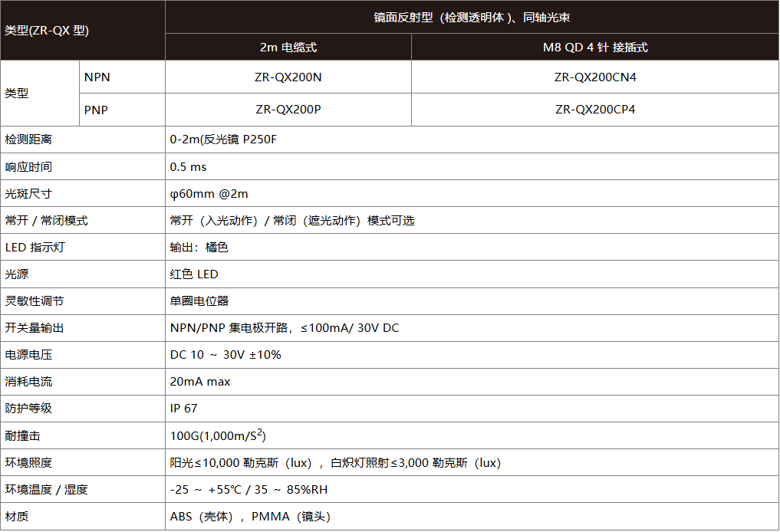Click the 0.5 ms response time value
This screenshot has width=780, height=532.
pos(189,166)
